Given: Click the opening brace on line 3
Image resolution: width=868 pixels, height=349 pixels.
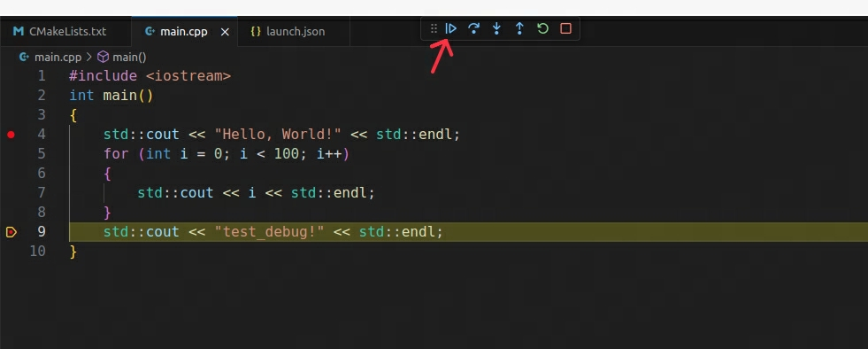Looking at the screenshot, I should coord(73,115).
